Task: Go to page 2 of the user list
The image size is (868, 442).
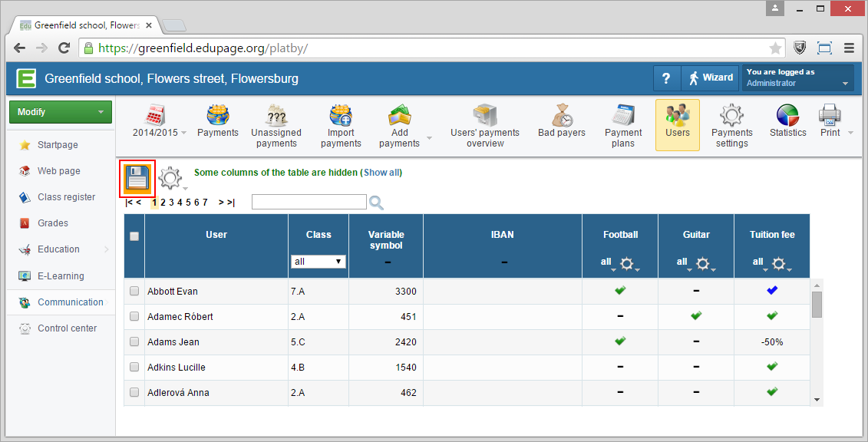Action: click(x=163, y=203)
